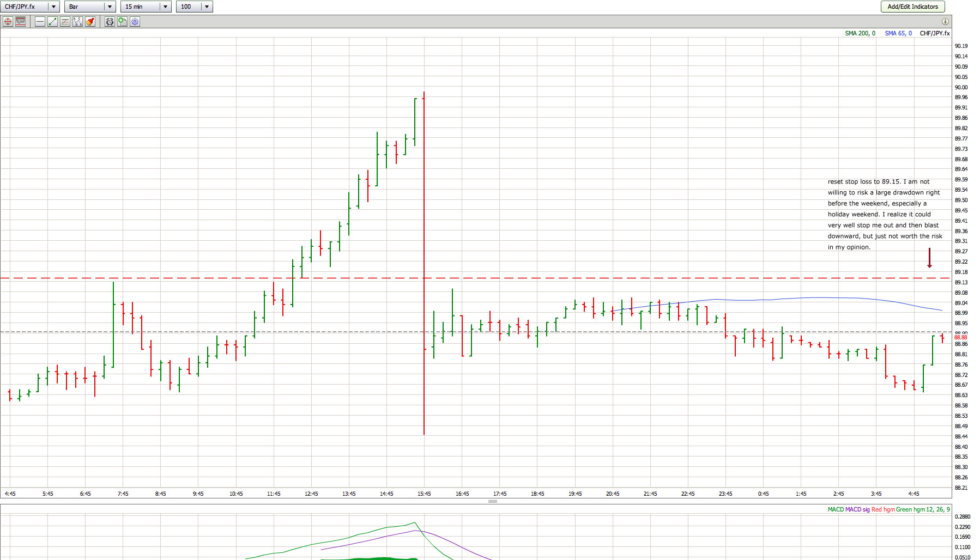Screen dimensions: 980x560
Task: Open chart settings gear icon
Action: 135,22
